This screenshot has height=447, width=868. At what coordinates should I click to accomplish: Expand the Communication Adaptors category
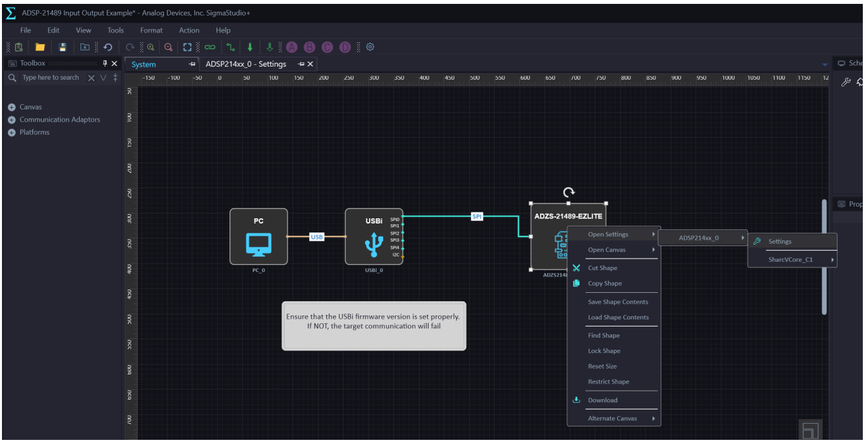point(12,120)
